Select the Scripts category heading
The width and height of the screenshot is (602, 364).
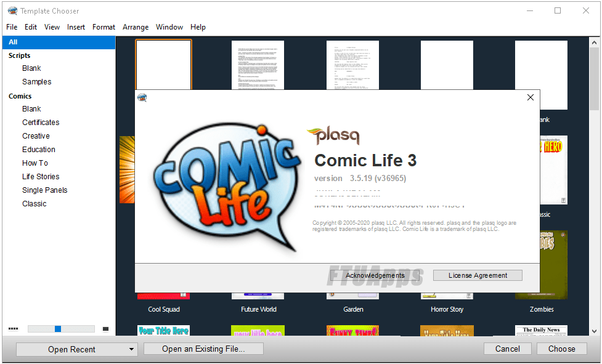[x=19, y=55]
